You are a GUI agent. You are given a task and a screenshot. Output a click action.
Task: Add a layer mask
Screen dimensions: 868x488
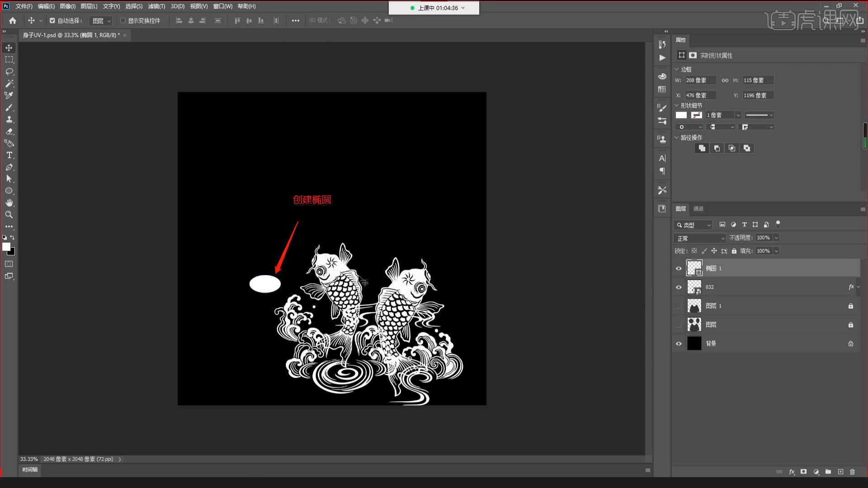pyautogui.click(x=803, y=472)
